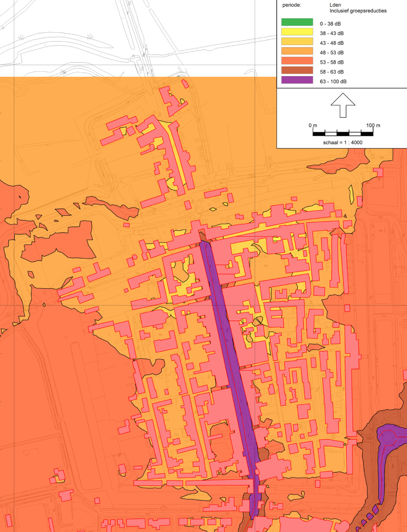Click the black-and-white scale bar
This screenshot has height=532, width=407.
343,133
